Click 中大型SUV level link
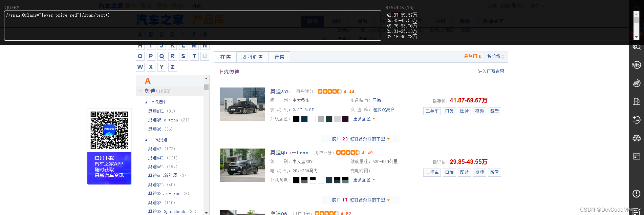The image size is (644, 215). 302,162
